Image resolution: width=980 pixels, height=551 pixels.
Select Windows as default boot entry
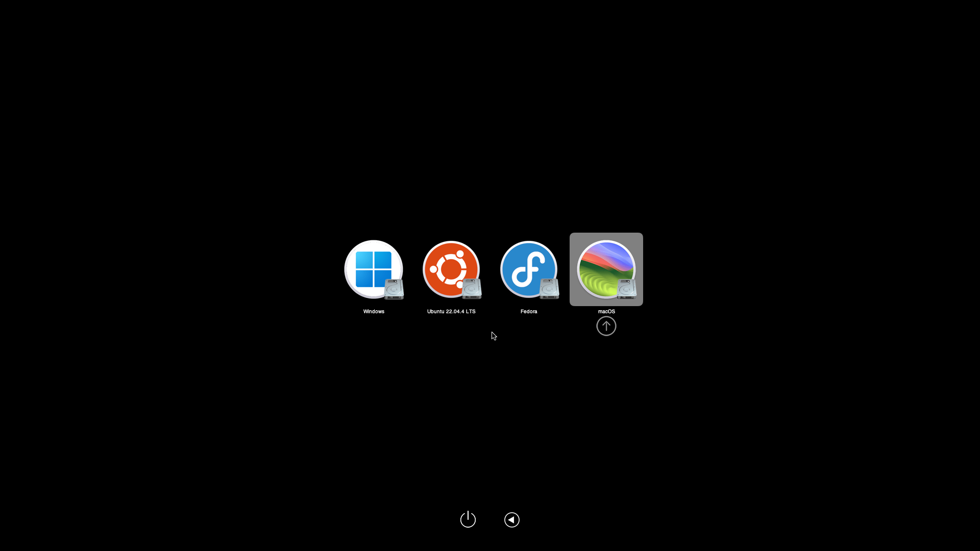tap(374, 269)
